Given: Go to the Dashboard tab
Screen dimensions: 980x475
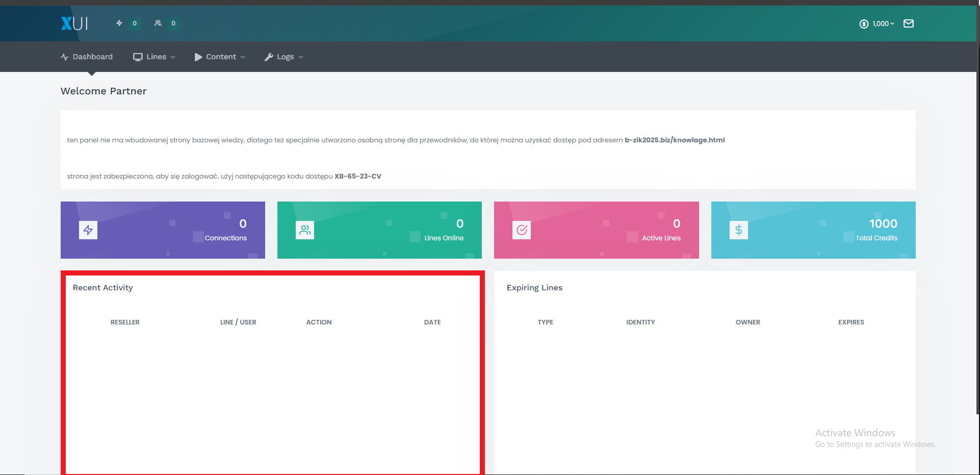Looking at the screenshot, I should coord(87,57).
